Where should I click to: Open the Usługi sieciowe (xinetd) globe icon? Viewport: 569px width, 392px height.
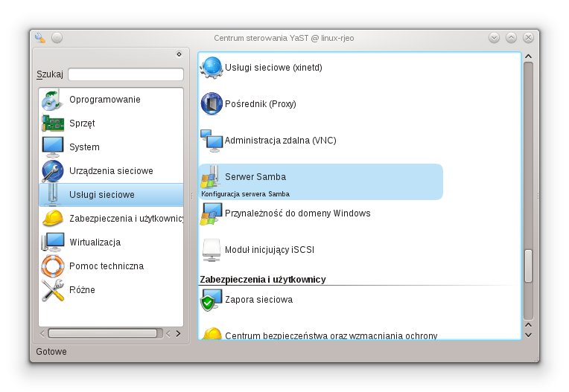pyautogui.click(x=212, y=68)
